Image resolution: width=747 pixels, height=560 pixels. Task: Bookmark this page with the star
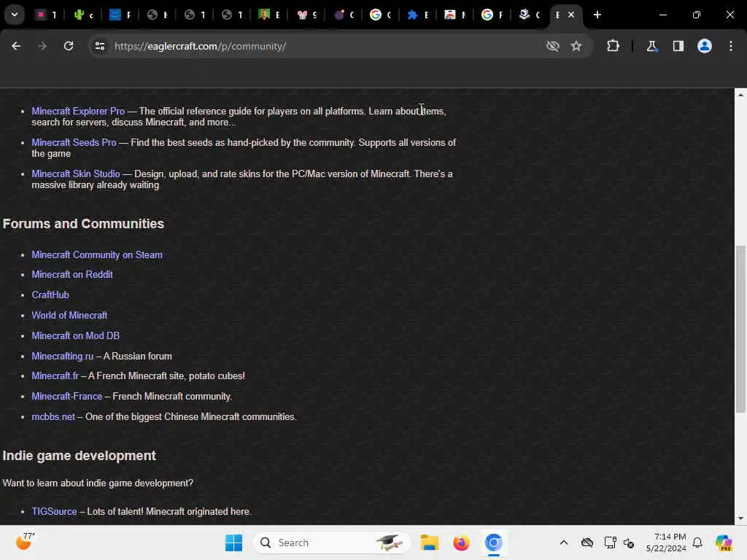coord(576,46)
